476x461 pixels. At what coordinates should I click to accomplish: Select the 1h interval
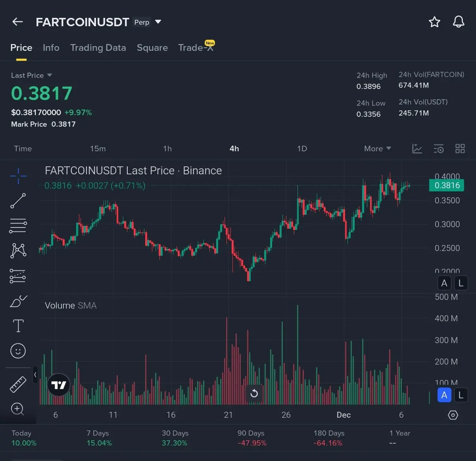click(x=167, y=149)
